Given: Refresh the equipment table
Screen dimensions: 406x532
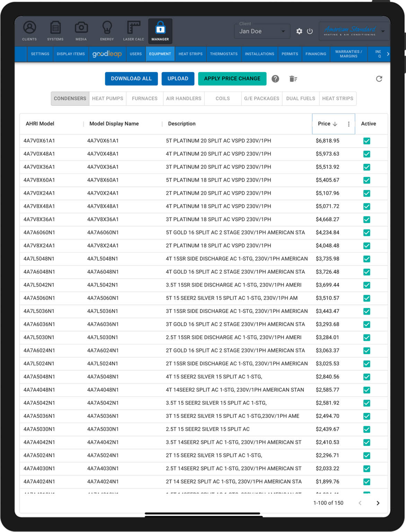Looking at the screenshot, I should (379, 79).
